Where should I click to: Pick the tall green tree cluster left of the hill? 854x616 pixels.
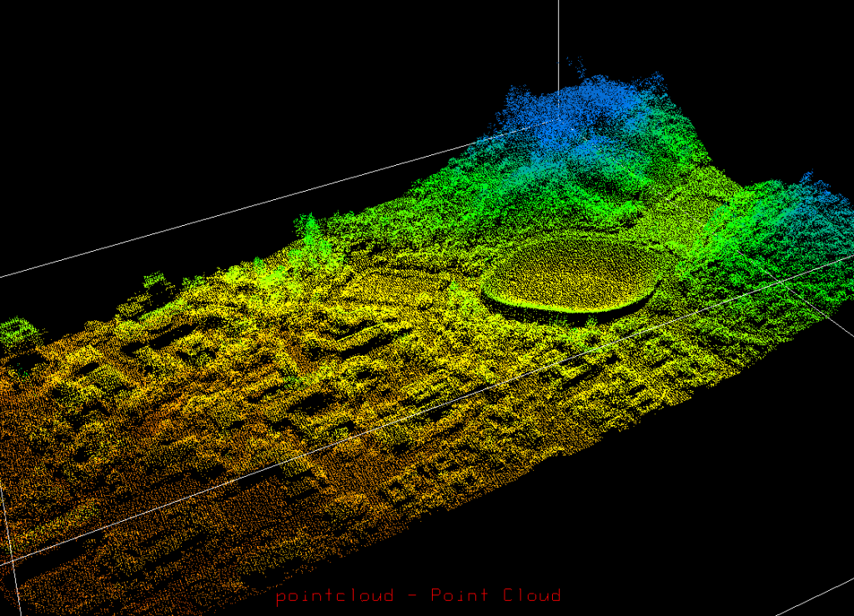pos(310,232)
